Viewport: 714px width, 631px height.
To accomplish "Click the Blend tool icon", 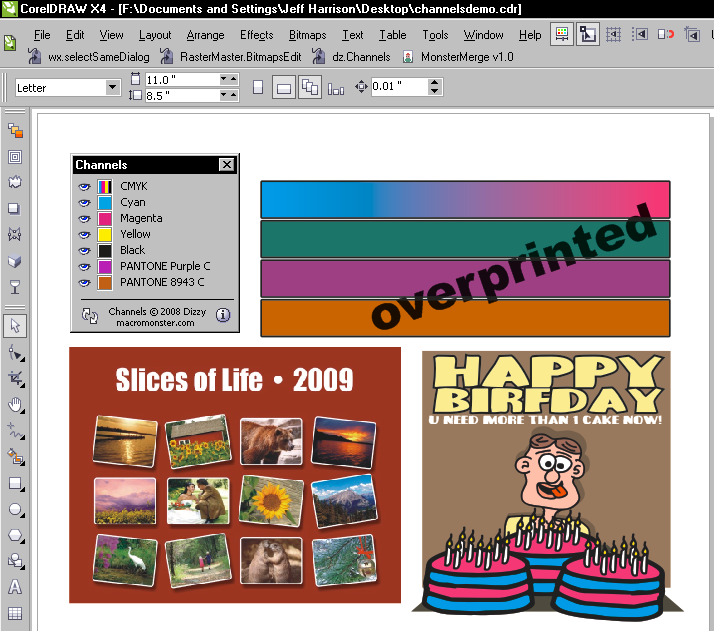I will coord(15,131).
